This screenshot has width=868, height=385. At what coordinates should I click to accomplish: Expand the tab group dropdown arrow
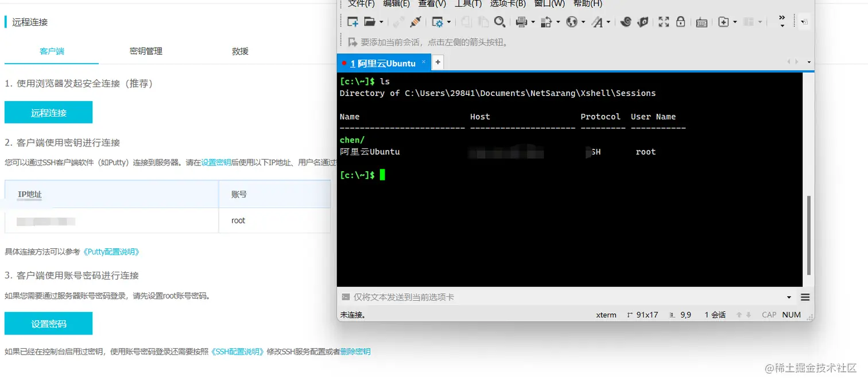click(735, 22)
